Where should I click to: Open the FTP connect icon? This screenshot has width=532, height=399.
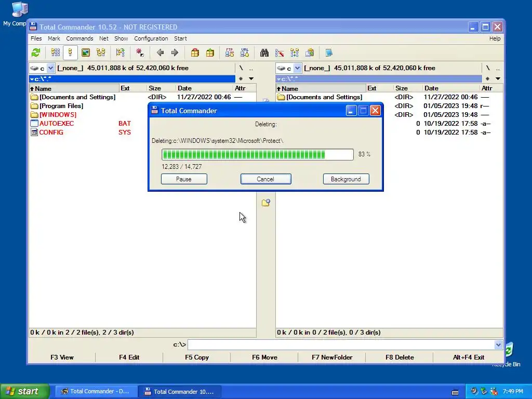pyautogui.click(x=229, y=52)
